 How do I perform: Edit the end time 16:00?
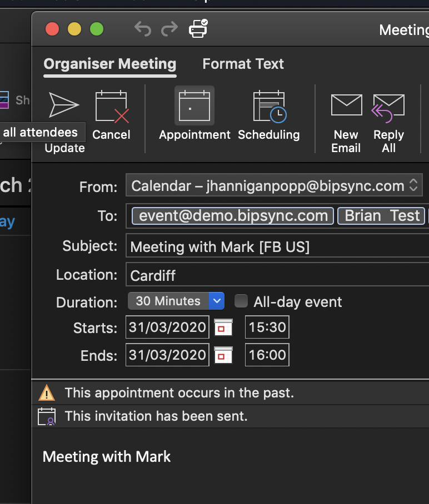coord(267,355)
